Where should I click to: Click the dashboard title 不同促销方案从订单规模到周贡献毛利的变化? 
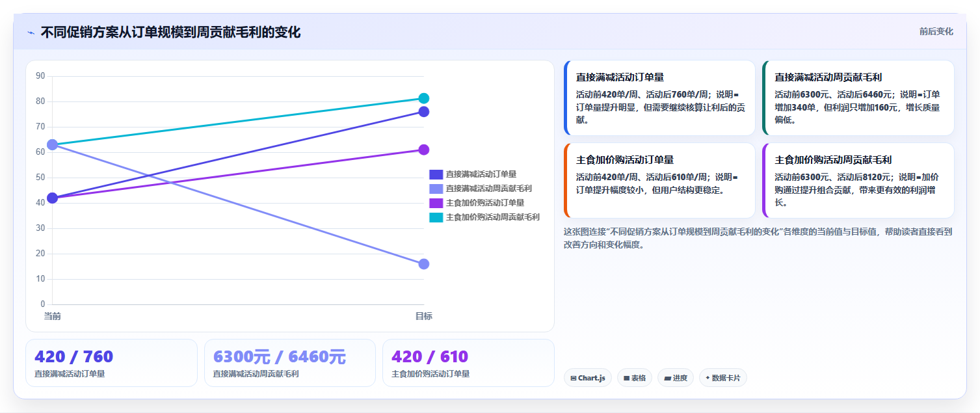170,33
